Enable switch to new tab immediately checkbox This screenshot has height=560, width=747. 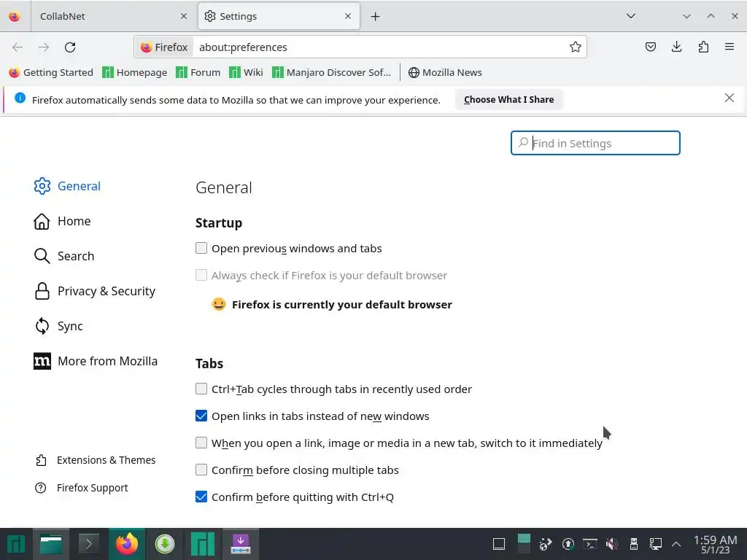tap(201, 443)
